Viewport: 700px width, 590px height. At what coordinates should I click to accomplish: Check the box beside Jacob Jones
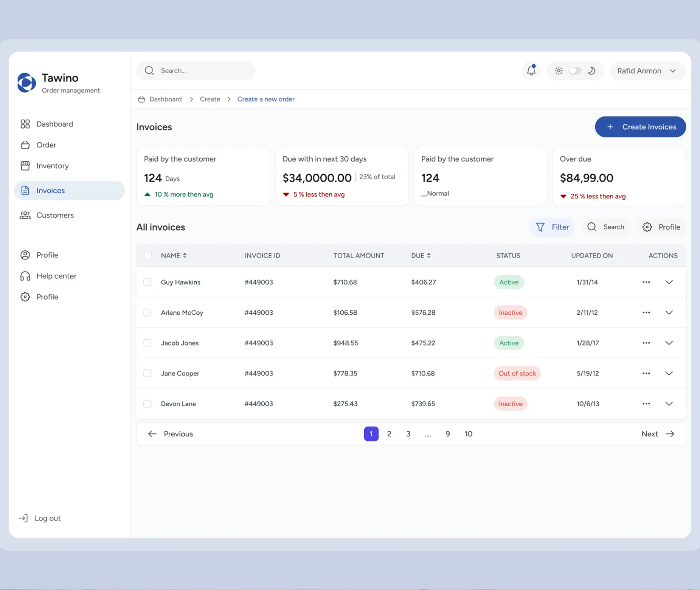147,343
